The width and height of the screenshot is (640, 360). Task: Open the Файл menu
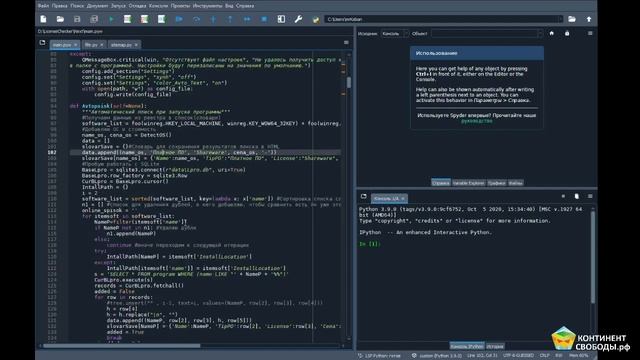pos(43,6)
